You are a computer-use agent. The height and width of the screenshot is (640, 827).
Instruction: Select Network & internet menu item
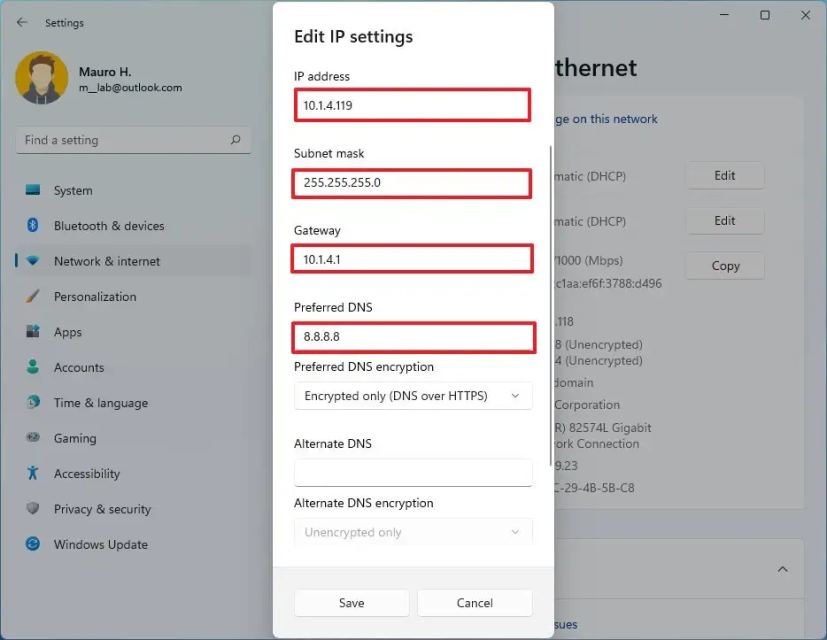(107, 261)
